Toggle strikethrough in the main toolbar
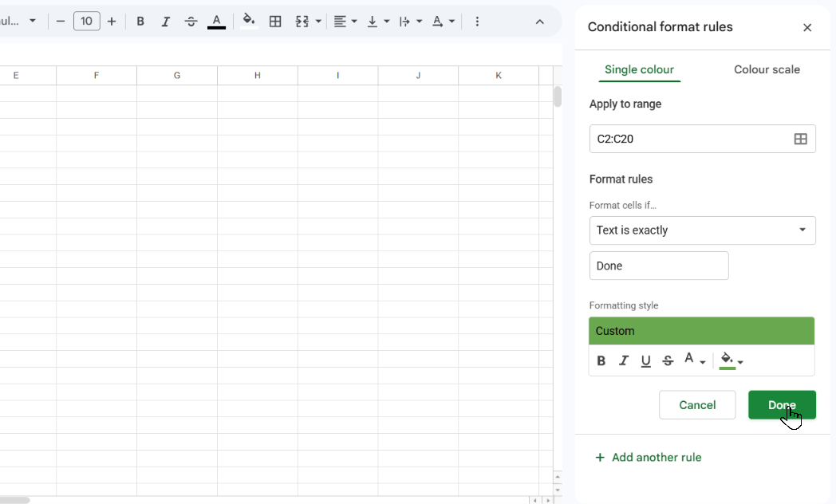 coord(191,22)
